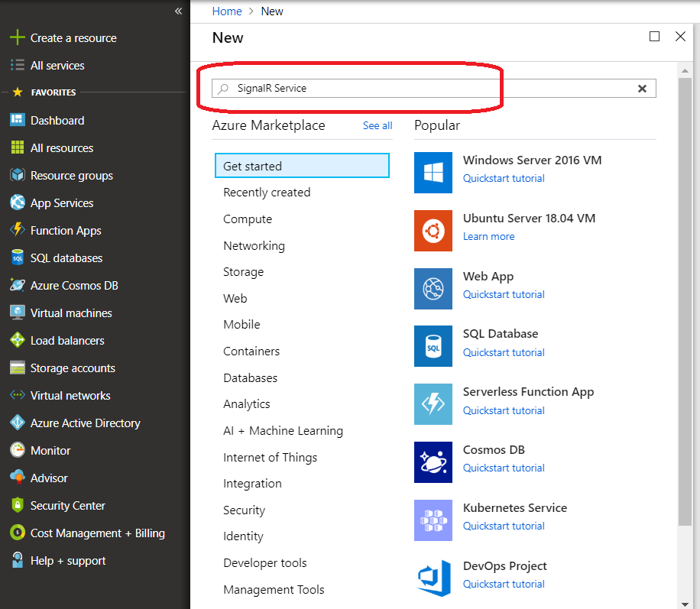Click See all in Azure Marketplace
The width and height of the screenshot is (700, 609).
377,125
